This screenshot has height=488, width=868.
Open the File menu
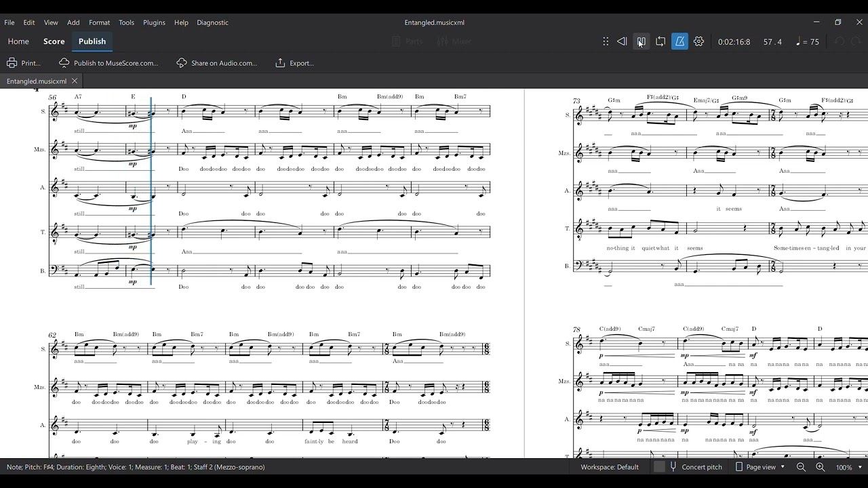(x=9, y=22)
